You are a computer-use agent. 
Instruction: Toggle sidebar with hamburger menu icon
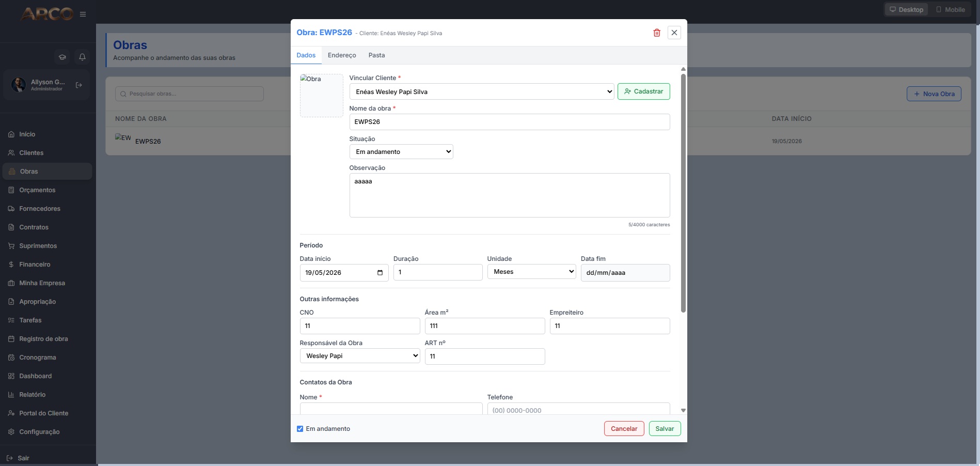coord(83,14)
